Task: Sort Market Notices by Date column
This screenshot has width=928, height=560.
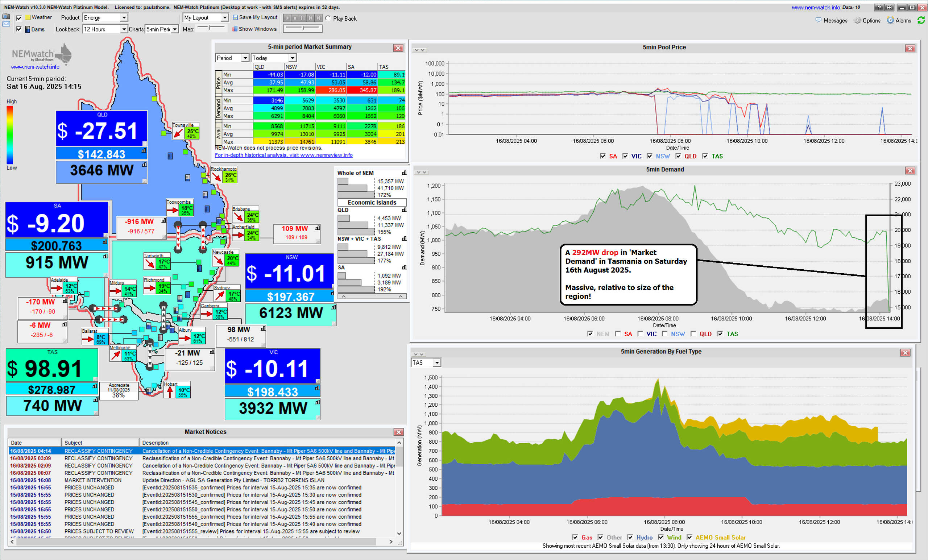Action: tap(34, 443)
